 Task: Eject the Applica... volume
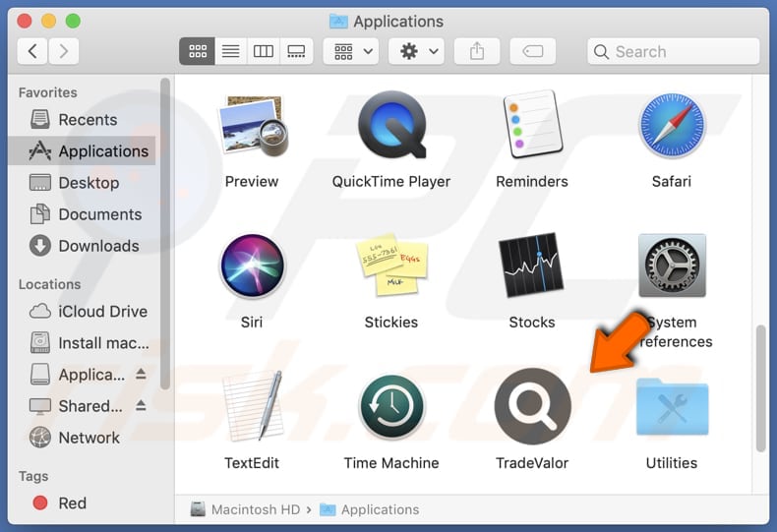pyautogui.click(x=141, y=374)
